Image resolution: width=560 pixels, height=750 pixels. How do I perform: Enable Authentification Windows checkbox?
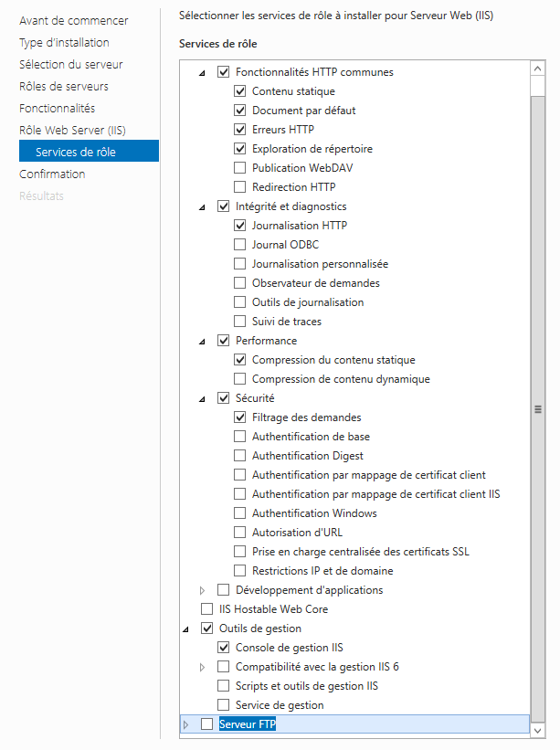pyautogui.click(x=240, y=513)
